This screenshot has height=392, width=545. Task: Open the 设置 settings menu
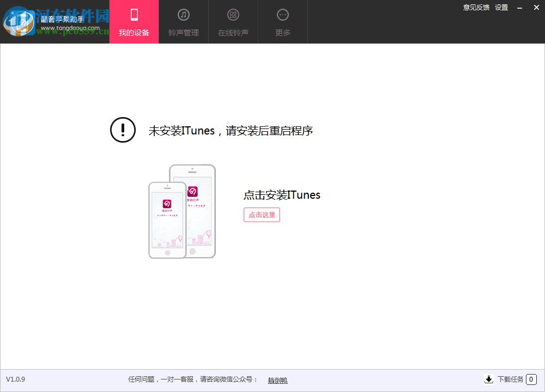(x=501, y=8)
